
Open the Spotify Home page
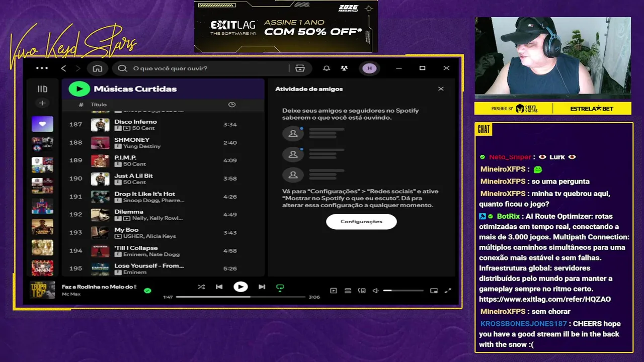(x=98, y=68)
